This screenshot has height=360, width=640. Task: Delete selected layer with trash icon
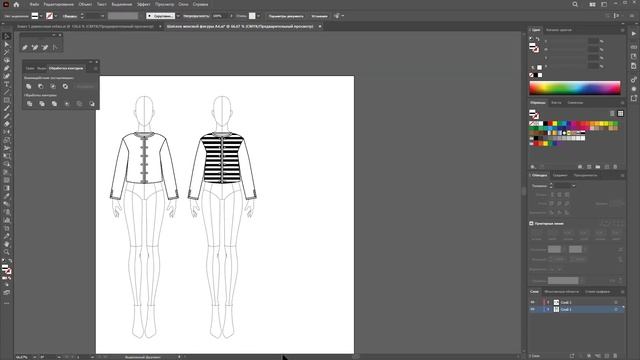(616, 356)
